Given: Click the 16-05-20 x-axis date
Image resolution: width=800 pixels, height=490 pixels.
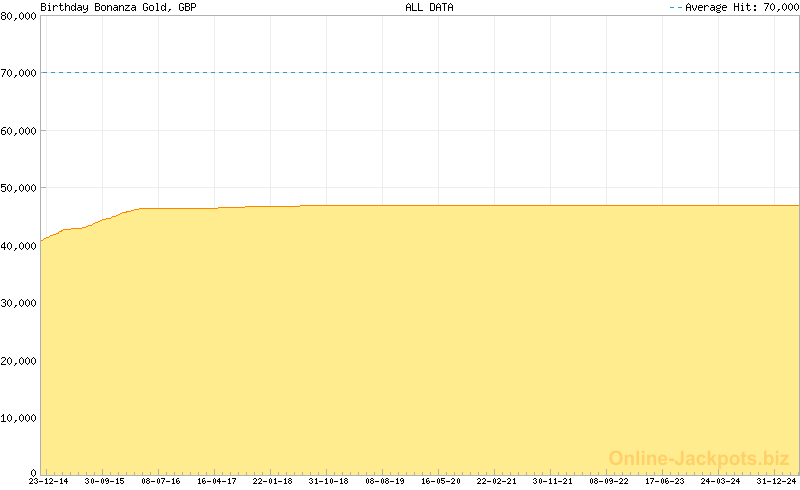Looking at the screenshot, I should point(441,481).
